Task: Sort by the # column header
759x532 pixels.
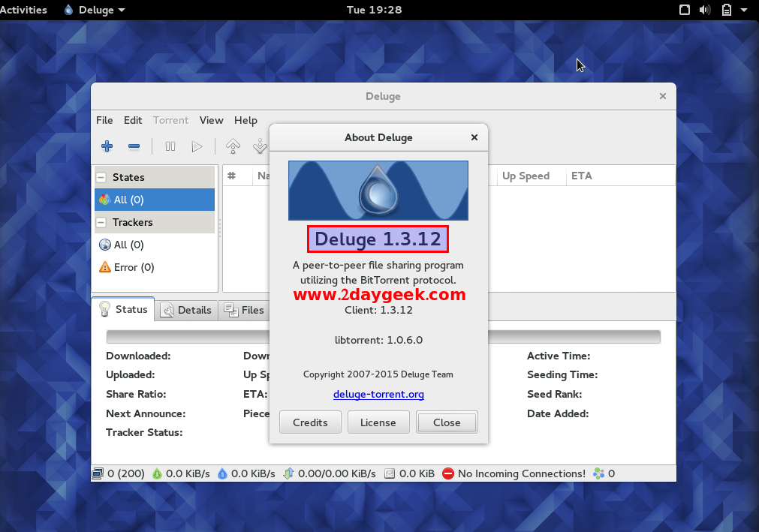Action: click(x=238, y=176)
